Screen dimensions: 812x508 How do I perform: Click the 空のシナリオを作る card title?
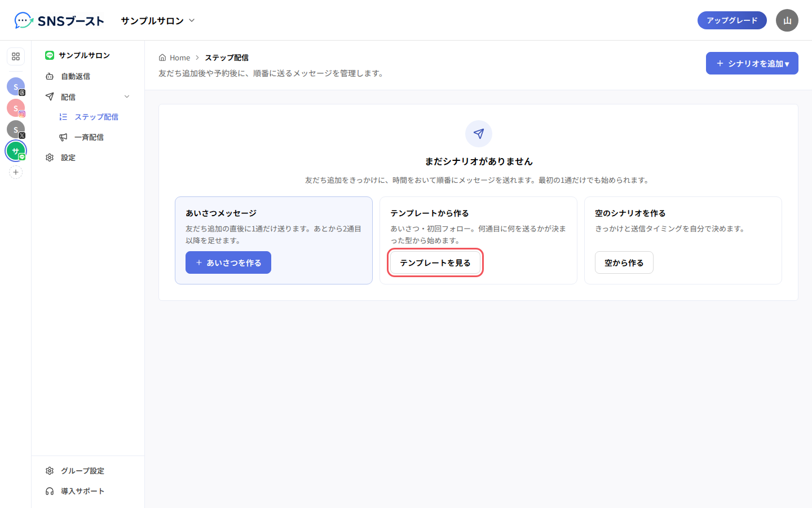(630, 213)
